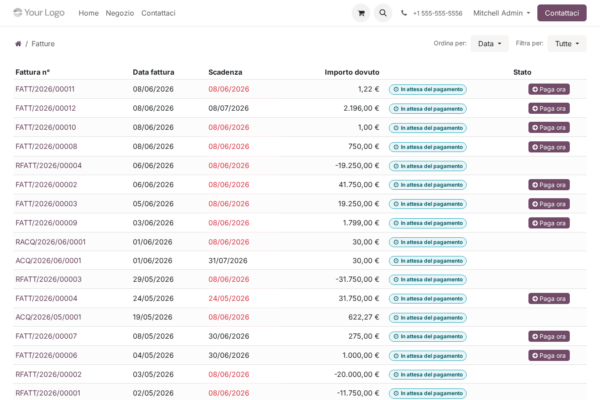Pay now for invoice FATT/2026/00006
The width and height of the screenshot is (600, 400).
tap(549, 356)
